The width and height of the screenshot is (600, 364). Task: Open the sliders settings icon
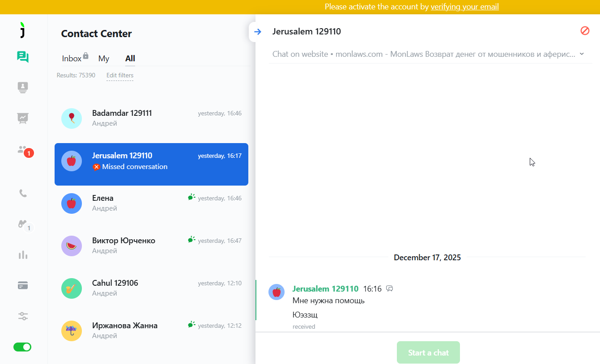point(23,316)
